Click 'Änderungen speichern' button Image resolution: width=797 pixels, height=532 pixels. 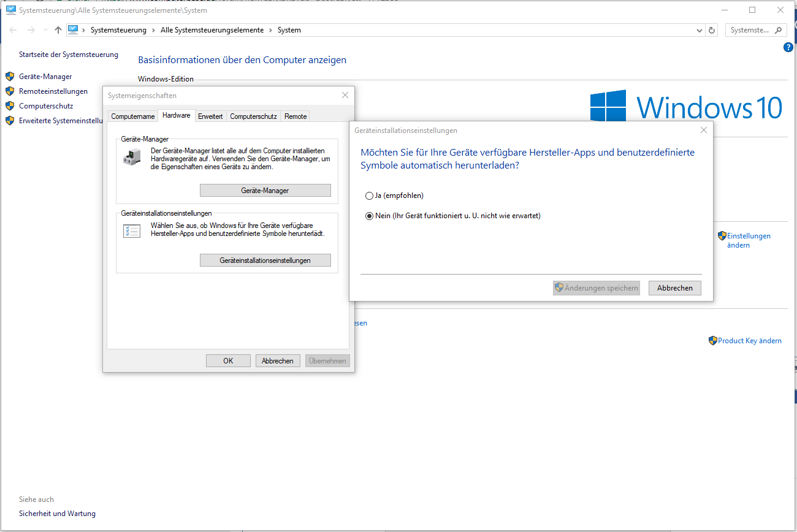[x=597, y=288]
